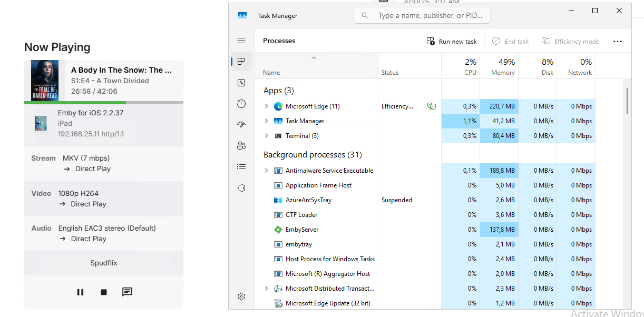The width and height of the screenshot is (644, 317).
Task: Open Details list in sidebar
Action: pos(241,167)
